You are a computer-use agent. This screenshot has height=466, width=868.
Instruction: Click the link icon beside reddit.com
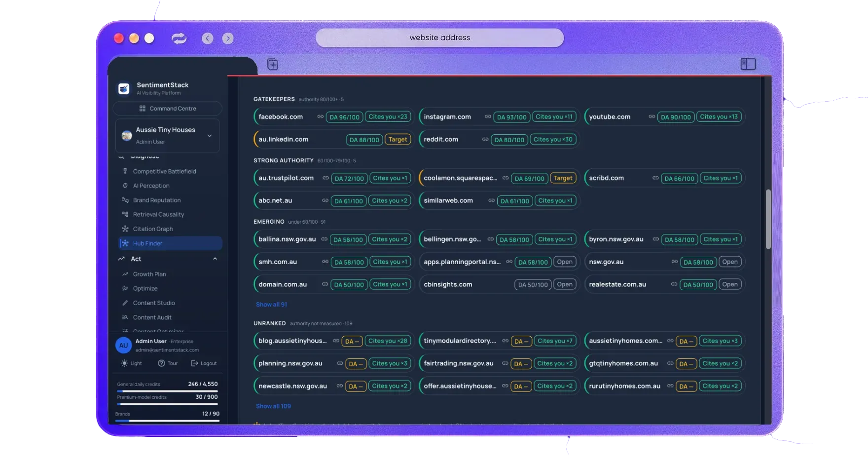click(x=485, y=139)
